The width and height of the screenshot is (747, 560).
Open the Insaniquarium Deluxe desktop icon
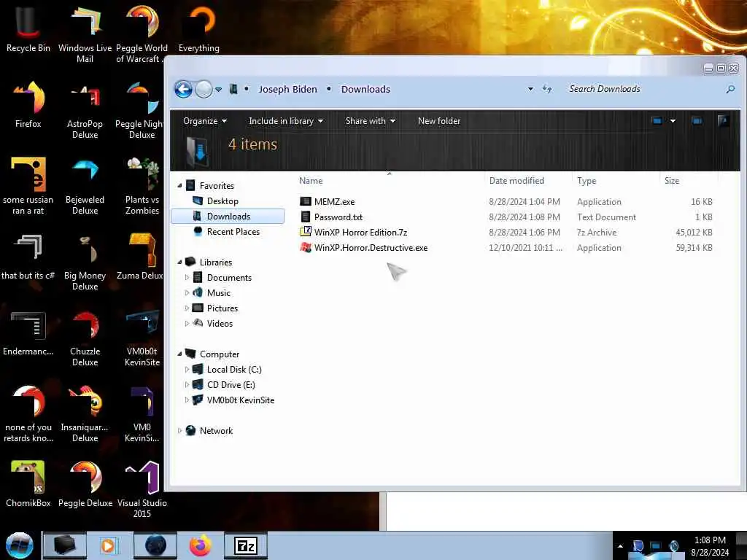tap(85, 413)
